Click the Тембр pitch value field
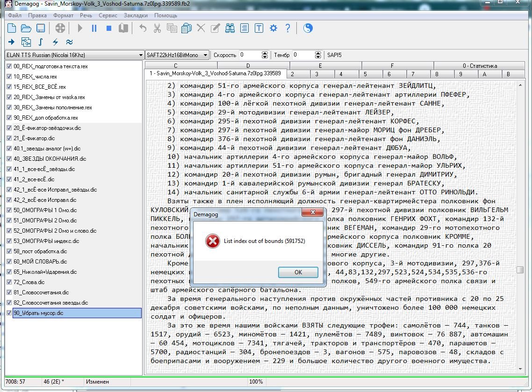 tap(303, 55)
